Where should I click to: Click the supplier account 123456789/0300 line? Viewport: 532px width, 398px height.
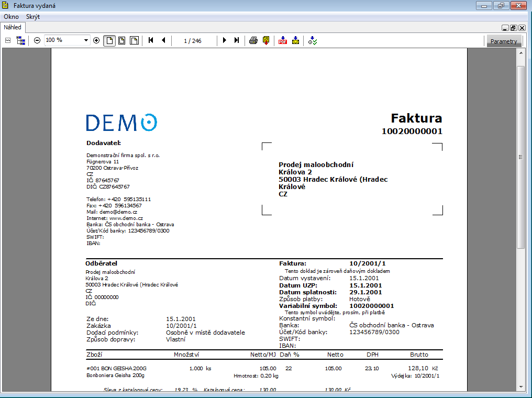pyautogui.click(x=128, y=231)
